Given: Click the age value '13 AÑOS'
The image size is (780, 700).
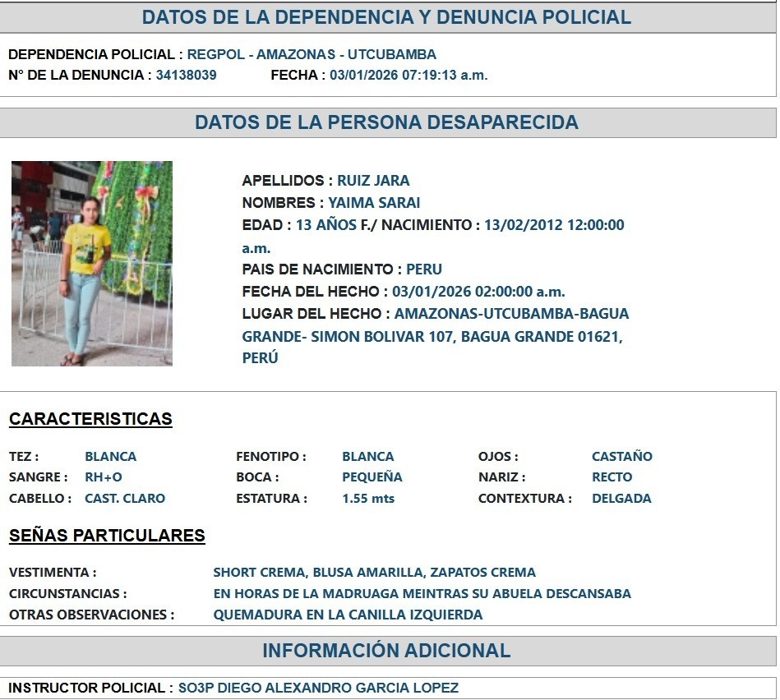Looking at the screenshot, I should click(x=326, y=225).
